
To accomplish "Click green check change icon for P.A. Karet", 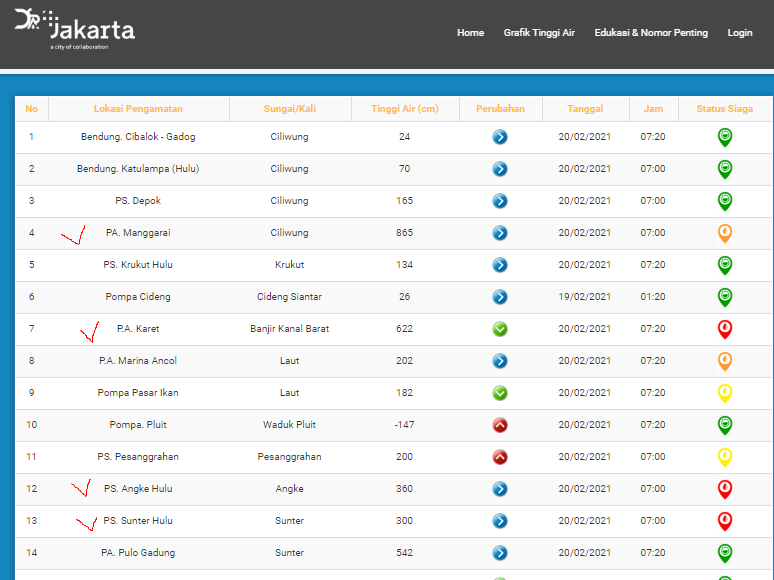I will pos(500,329).
